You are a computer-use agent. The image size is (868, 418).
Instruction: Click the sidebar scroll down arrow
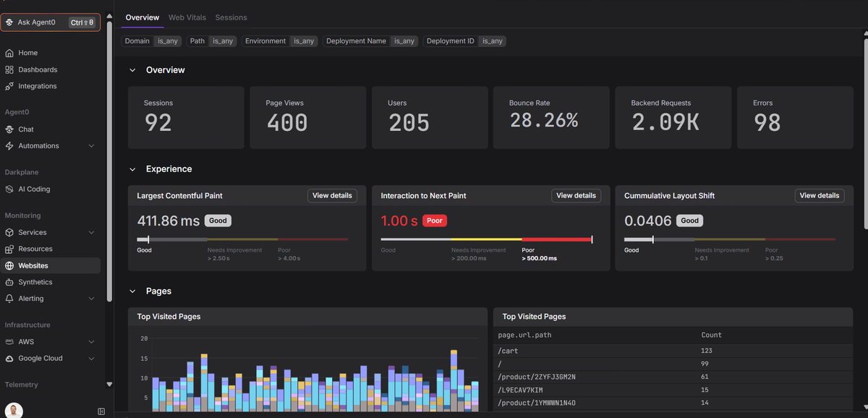109,385
